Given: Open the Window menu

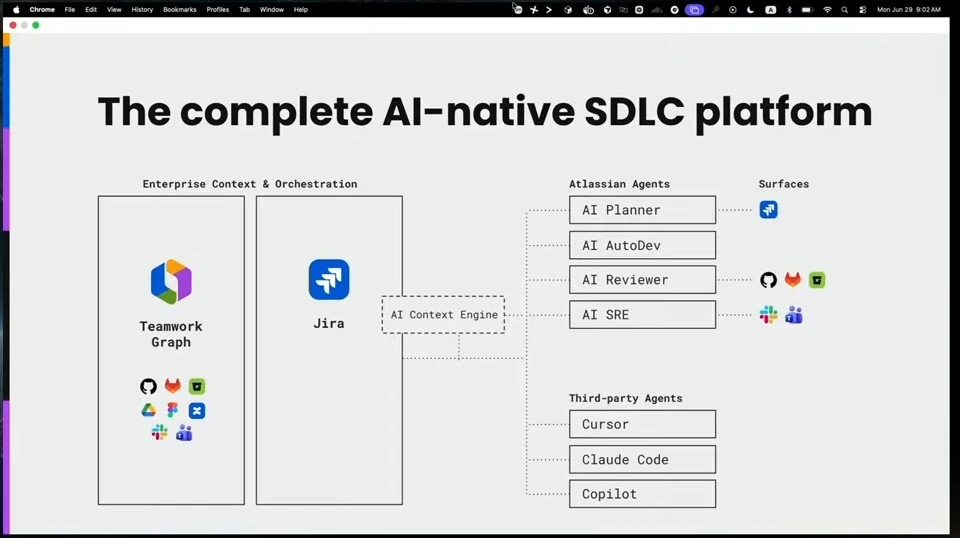Looking at the screenshot, I should click(x=271, y=10).
